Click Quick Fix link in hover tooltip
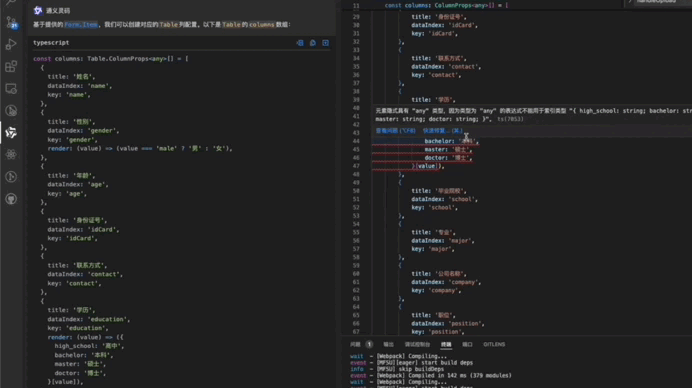 pyautogui.click(x=443, y=131)
